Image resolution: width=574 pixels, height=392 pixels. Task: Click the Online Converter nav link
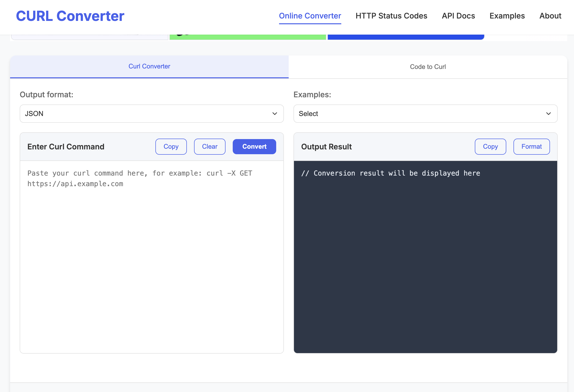point(310,16)
